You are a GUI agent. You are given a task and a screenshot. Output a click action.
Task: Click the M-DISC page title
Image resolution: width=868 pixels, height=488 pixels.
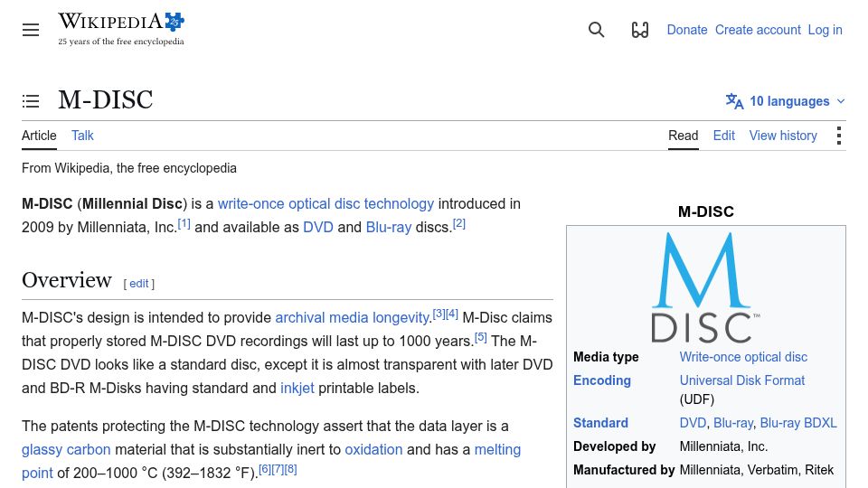coord(106,100)
